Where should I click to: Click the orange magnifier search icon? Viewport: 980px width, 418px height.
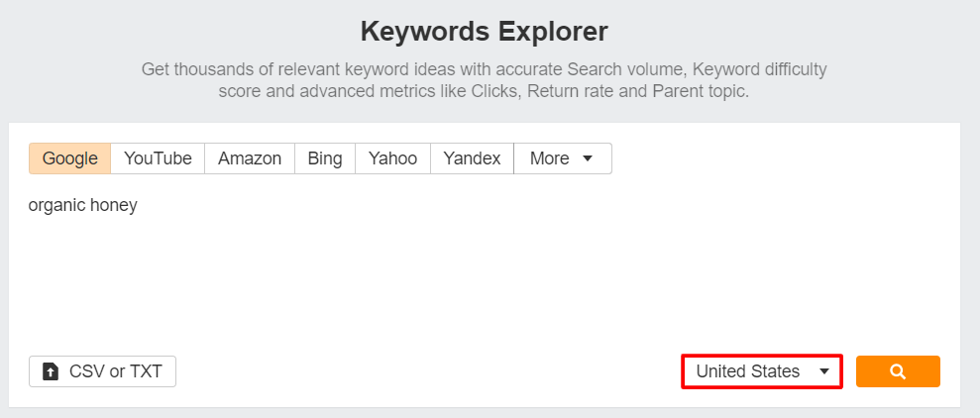(898, 371)
